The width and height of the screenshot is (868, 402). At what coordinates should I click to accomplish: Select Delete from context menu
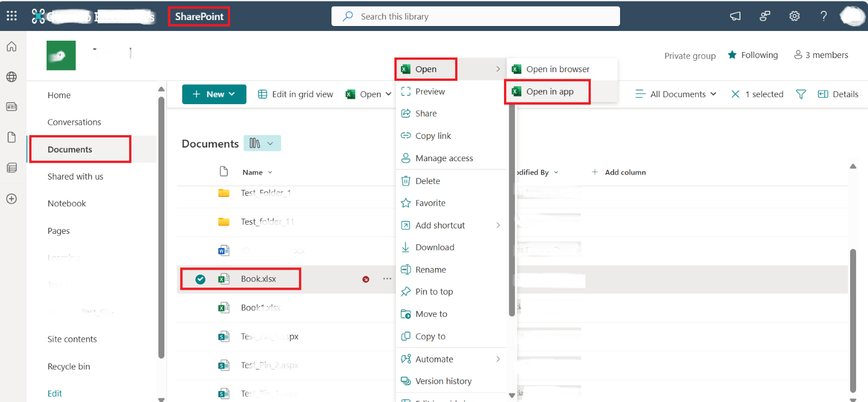click(x=451, y=181)
